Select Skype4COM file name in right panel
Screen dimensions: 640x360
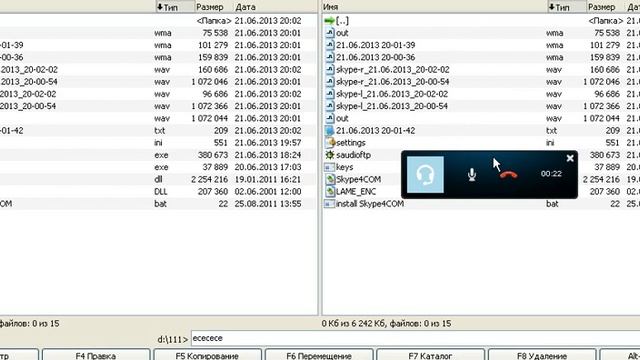point(358,180)
